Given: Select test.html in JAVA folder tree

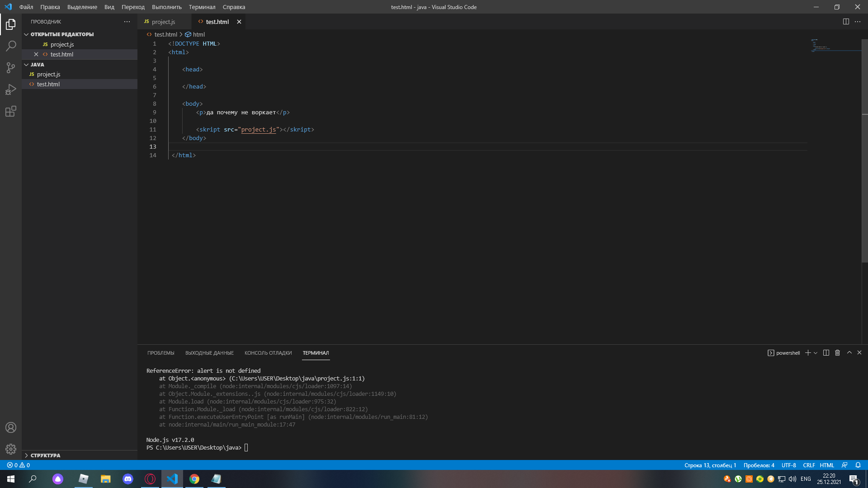Looking at the screenshot, I should [80, 84].
